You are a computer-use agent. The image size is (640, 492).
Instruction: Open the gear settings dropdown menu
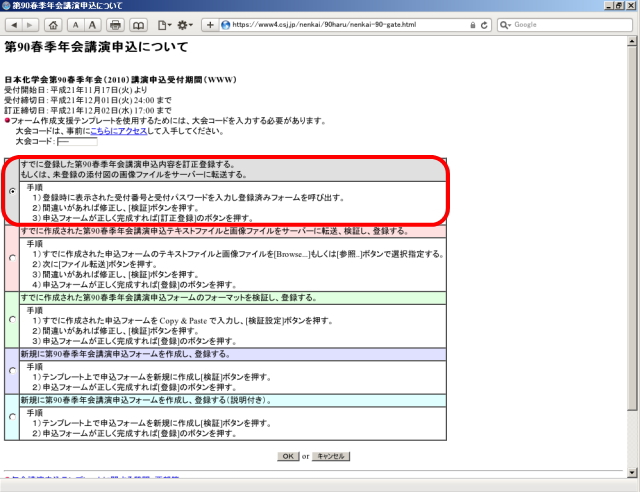click(187, 24)
